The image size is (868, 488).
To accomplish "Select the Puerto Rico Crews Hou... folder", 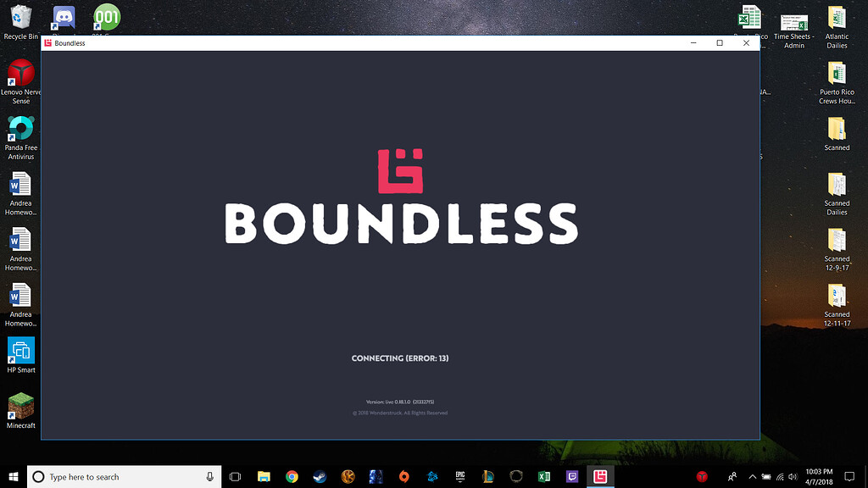I will point(837,82).
